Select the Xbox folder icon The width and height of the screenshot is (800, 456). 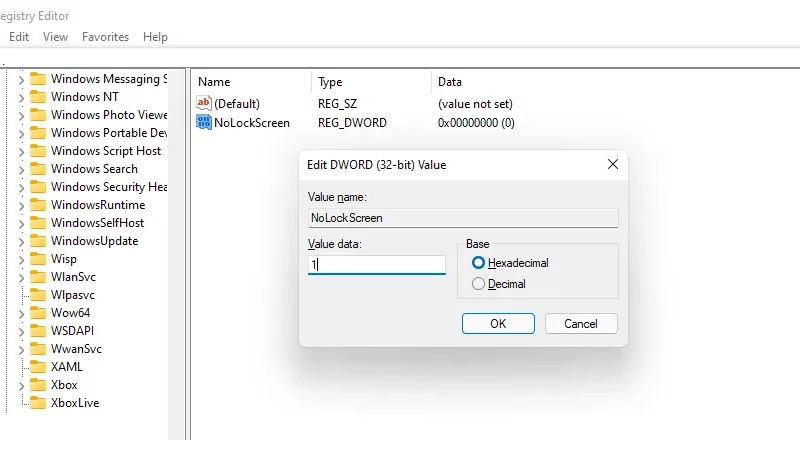(38, 385)
